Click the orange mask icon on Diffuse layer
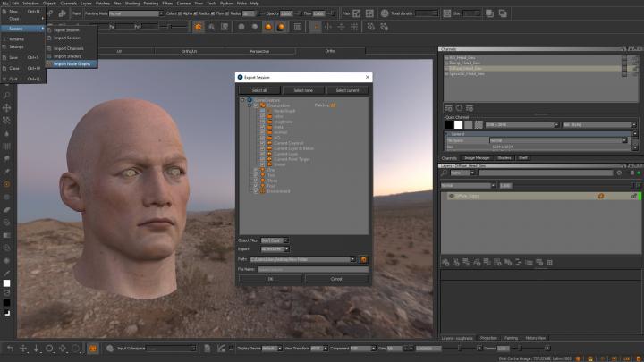 pos(600,196)
